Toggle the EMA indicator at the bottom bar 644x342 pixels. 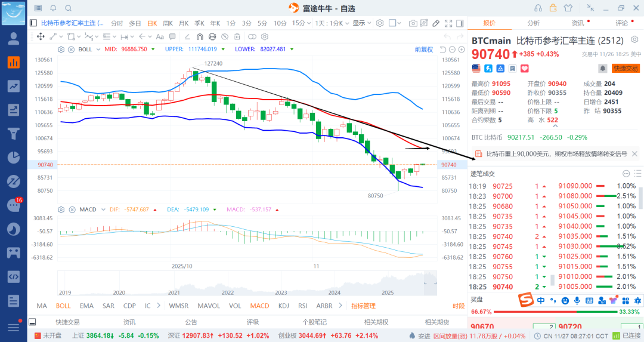click(86, 306)
